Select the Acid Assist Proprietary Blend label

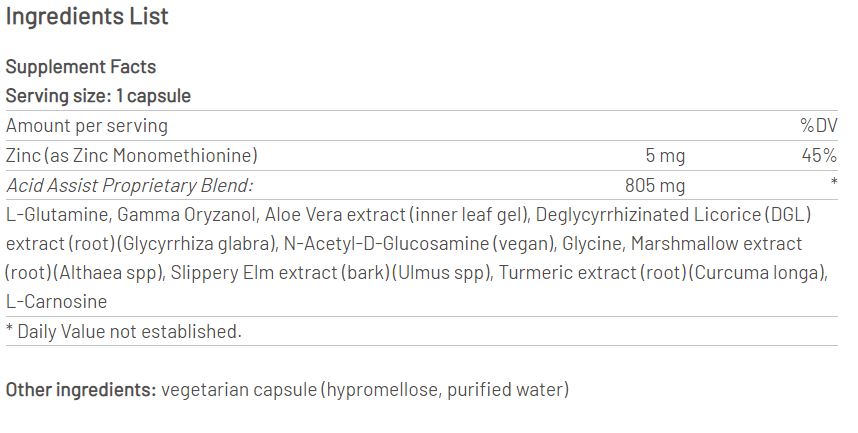coord(130,185)
